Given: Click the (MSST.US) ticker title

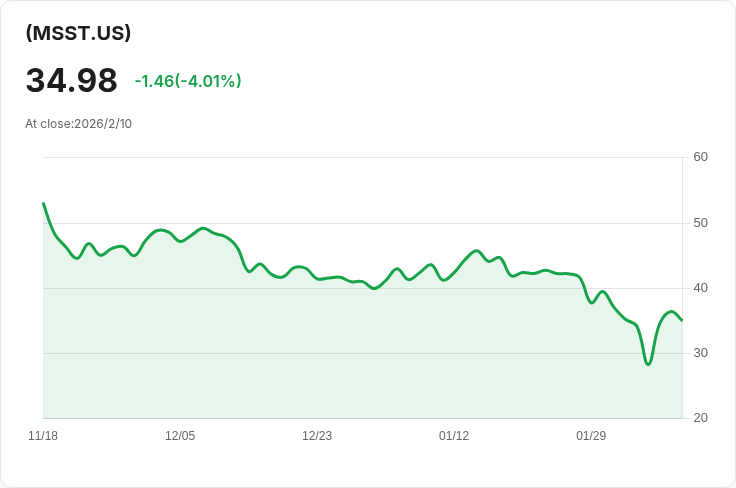Looking at the screenshot, I should point(78,33).
